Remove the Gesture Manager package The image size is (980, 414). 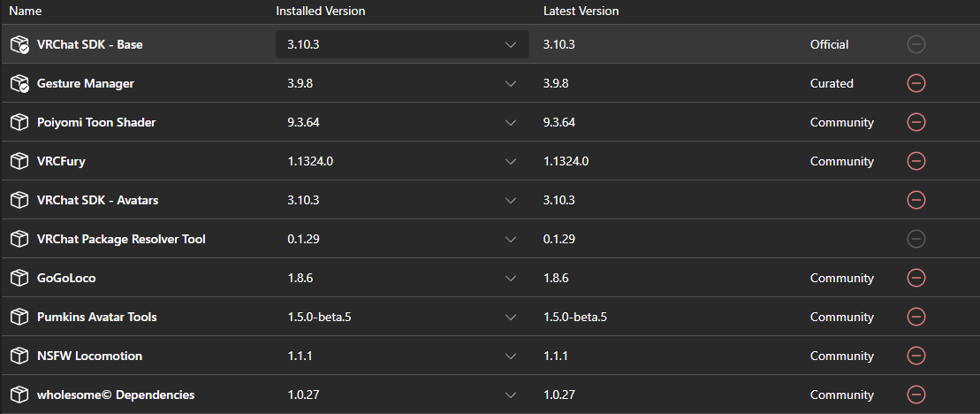coord(915,83)
